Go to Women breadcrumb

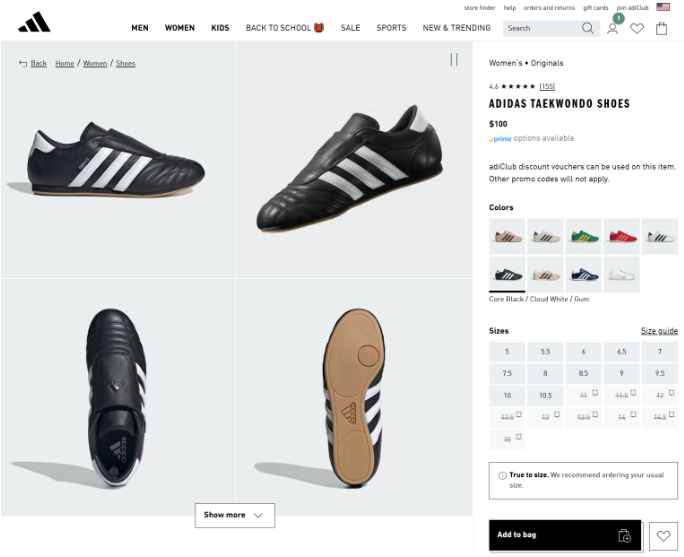coord(95,64)
